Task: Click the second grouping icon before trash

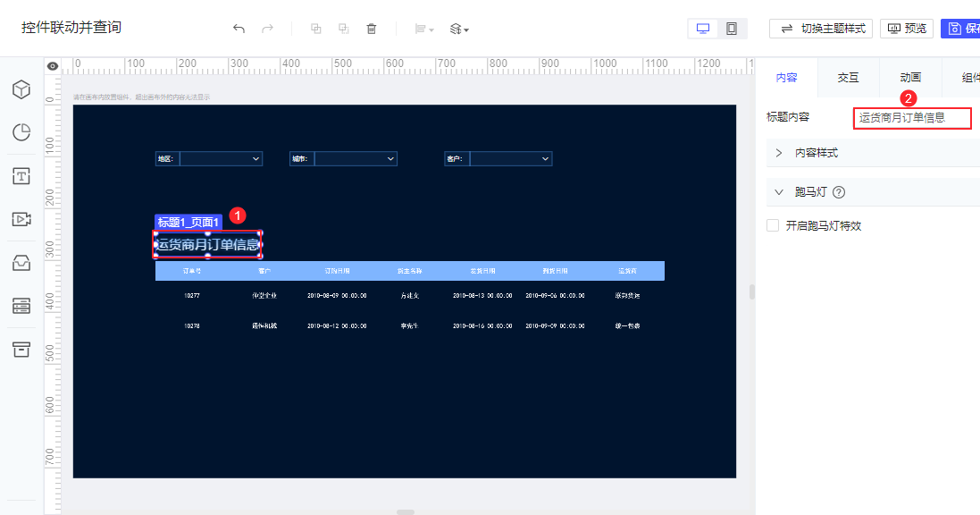Action: [344, 29]
